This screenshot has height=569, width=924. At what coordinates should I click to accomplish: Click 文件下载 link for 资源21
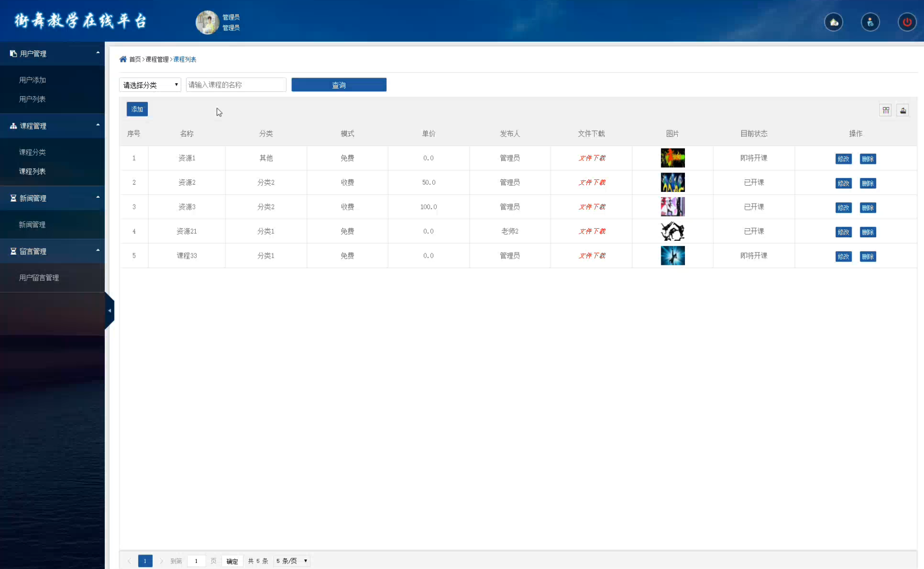coord(592,231)
